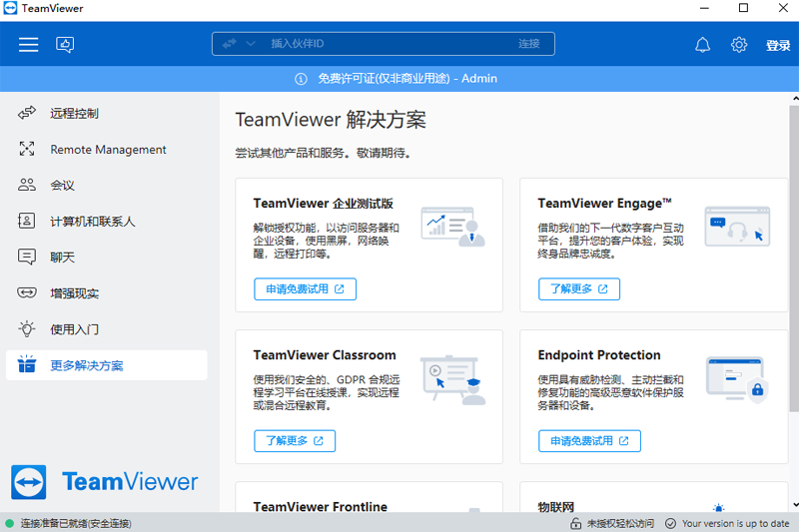
Task: Click the connection arrows icon in search box
Action: 230,44
